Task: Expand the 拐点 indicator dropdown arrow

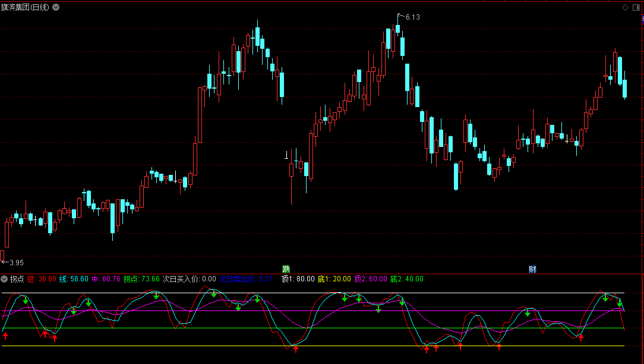Action: (x=5, y=279)
